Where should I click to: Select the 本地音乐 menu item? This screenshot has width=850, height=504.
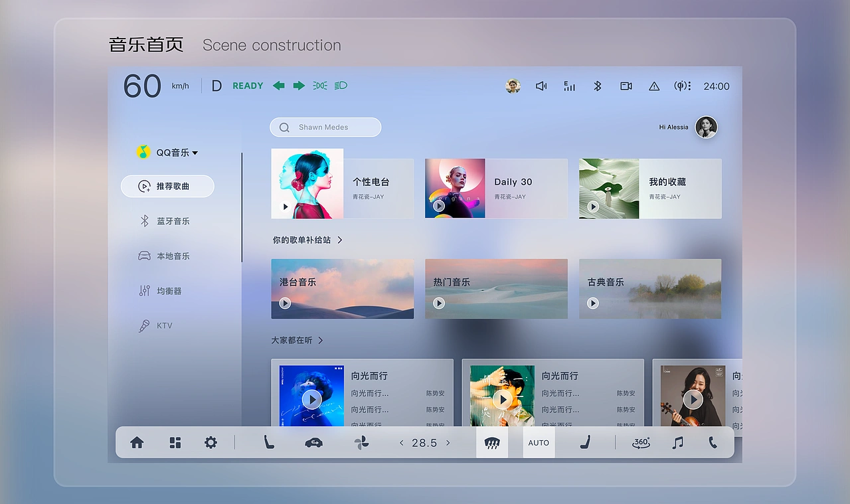coord(164,256)
